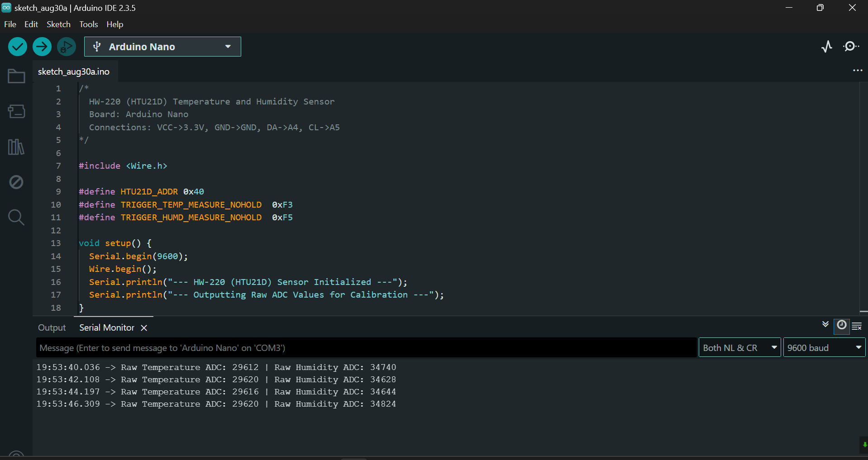Click the HTU21D_ADDR define line

(x=141, y=192)
